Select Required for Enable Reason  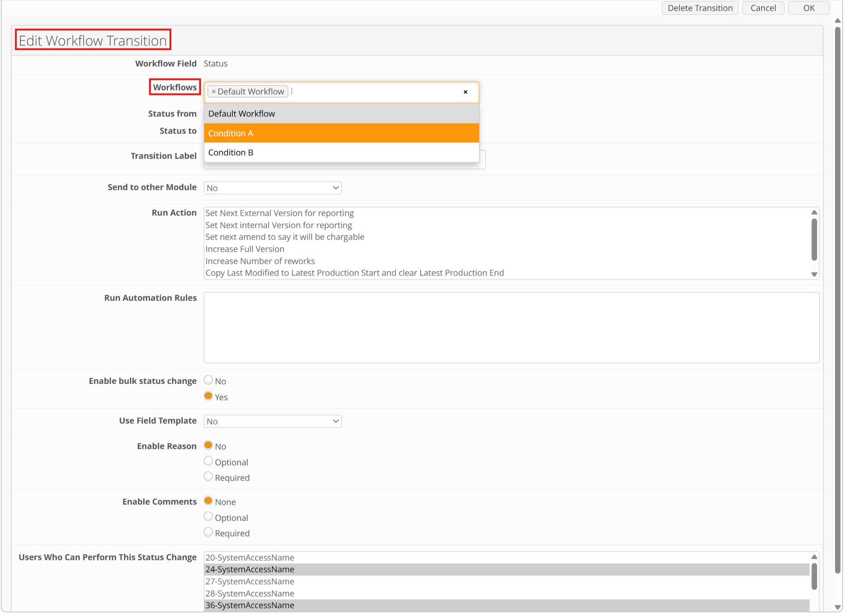point(208,477)
